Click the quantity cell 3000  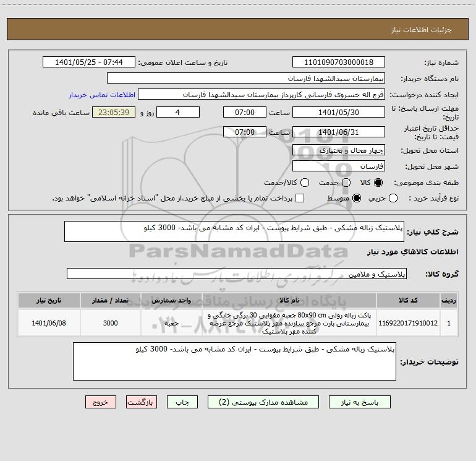click(110, 323)
